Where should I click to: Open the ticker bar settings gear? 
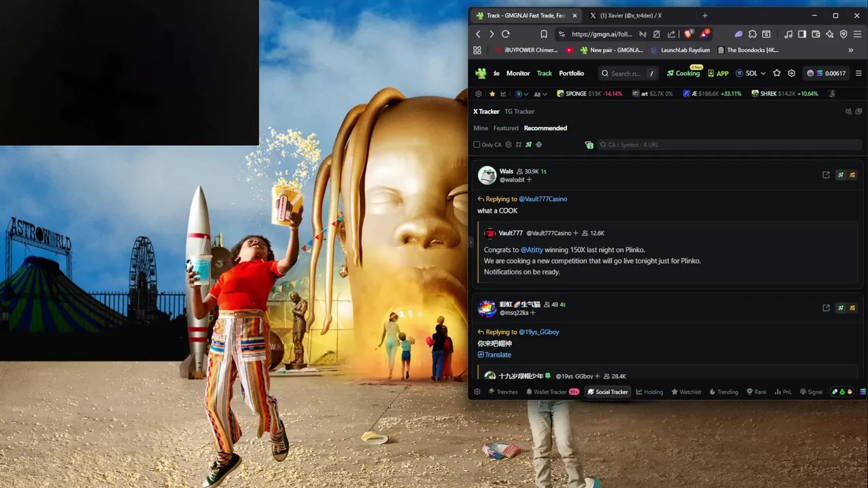point(479,94)
